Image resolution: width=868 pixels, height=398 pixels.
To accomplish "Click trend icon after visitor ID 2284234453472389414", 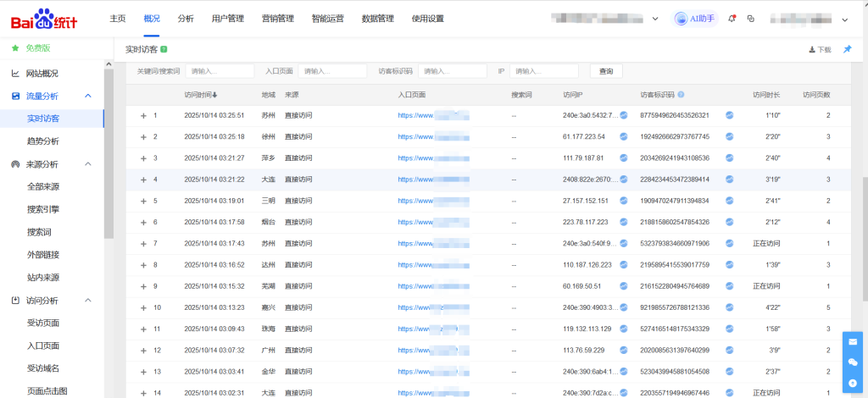I will [730, 180].
